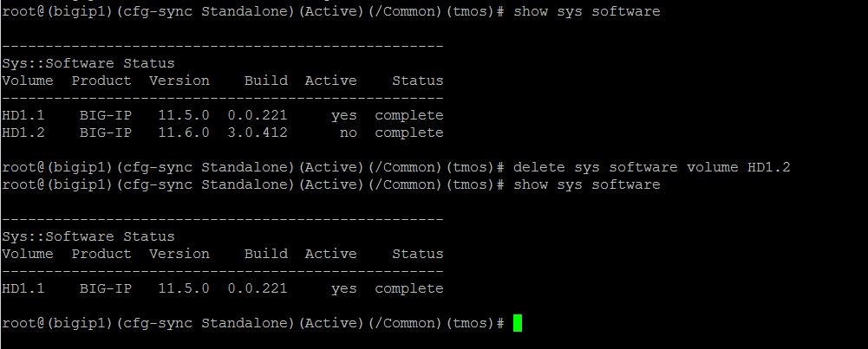Click the first 'show sys software' command
The height and width of the screenshot is (349, 868).
tap(586, 11)
